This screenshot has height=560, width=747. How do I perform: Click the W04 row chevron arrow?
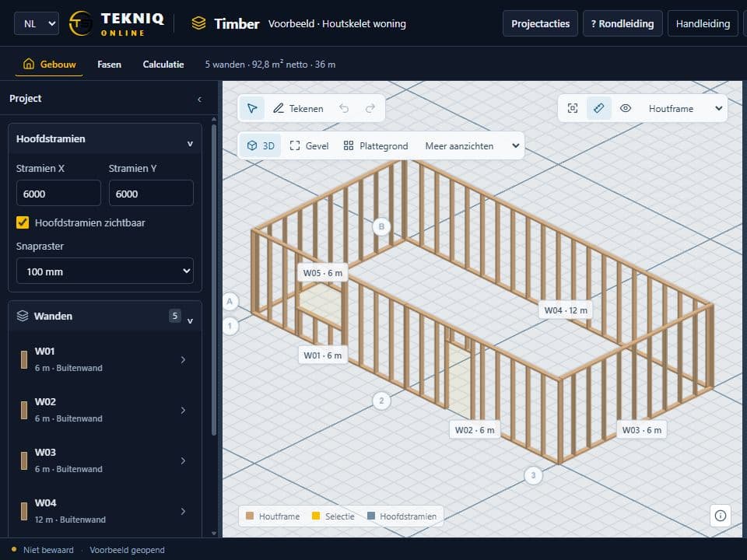(184, 511)
